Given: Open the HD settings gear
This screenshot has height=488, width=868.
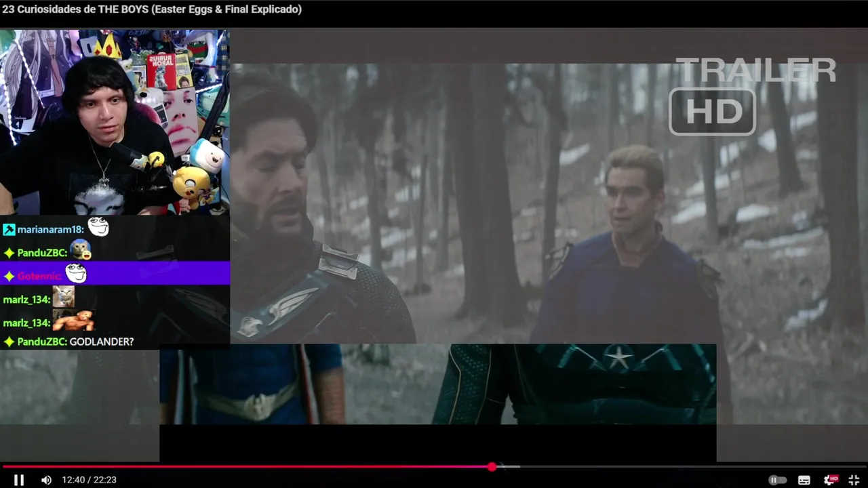Looking at the screenshot, I should tap(830, 480).
